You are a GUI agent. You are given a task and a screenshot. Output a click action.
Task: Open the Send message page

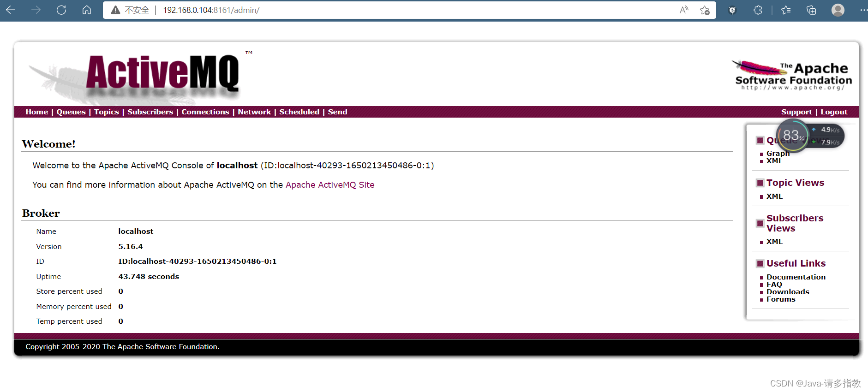[338, 112]
